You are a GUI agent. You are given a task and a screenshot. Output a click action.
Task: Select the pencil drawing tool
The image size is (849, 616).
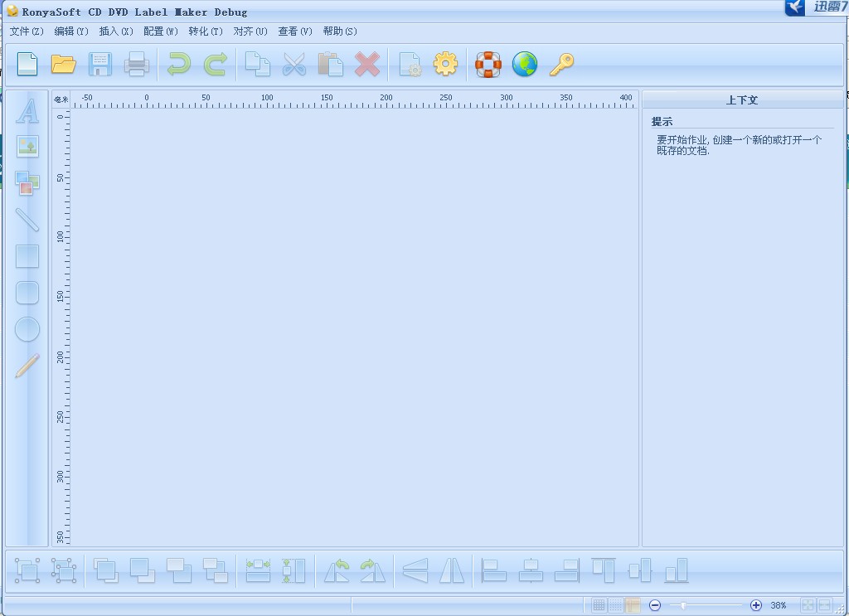[x=27, y=366]
